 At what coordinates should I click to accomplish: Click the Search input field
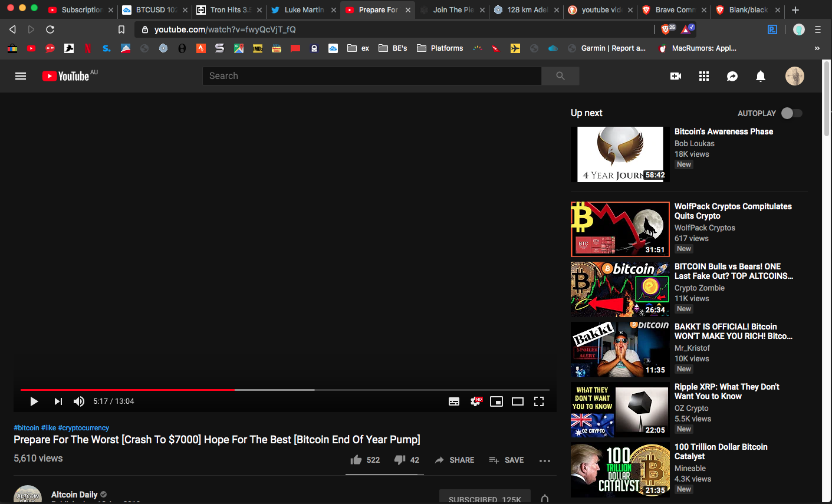click(372, 76)
